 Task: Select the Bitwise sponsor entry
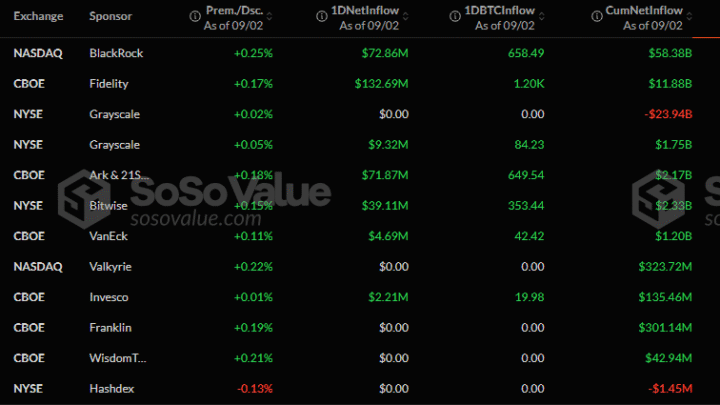109,206
